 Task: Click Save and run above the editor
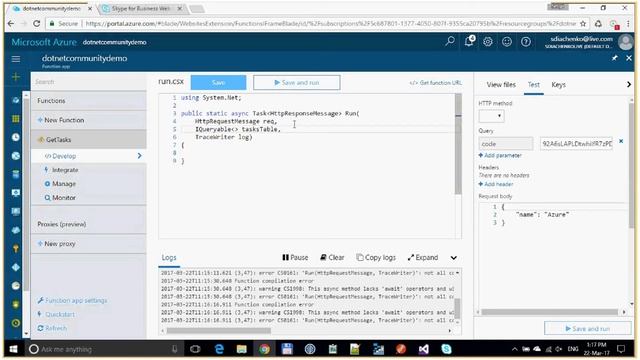point(297,82)
